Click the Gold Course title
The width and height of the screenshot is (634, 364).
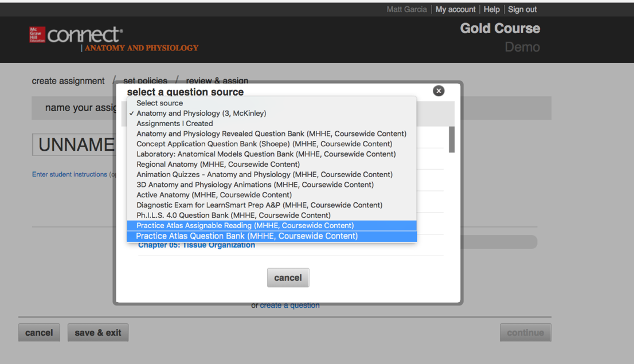(x=500, y=28)
